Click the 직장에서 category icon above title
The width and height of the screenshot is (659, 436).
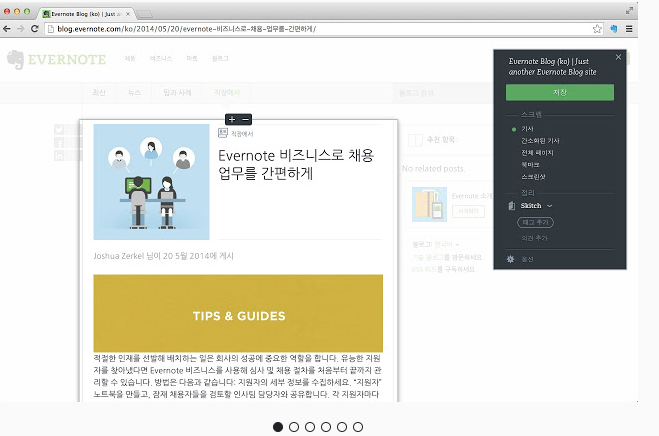223,133
